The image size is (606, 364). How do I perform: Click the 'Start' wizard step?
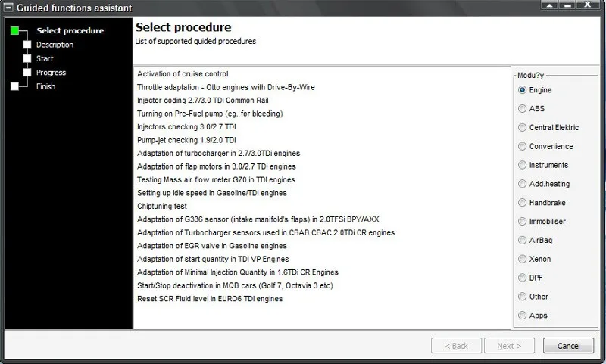coord(45,59)
